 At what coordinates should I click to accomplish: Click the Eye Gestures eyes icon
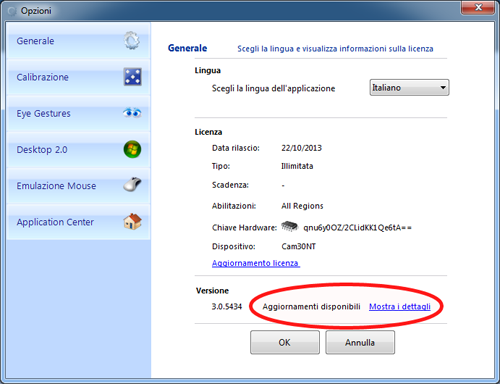132,113
